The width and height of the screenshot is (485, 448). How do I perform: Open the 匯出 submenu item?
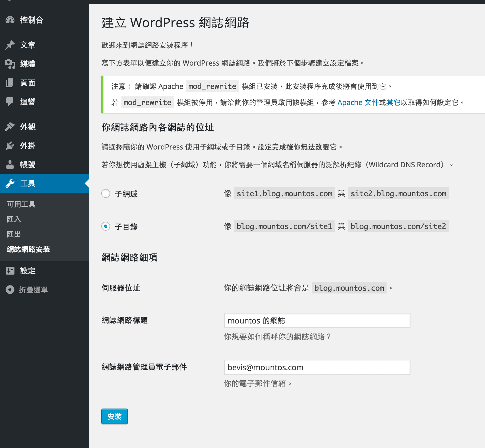(14, 234)
